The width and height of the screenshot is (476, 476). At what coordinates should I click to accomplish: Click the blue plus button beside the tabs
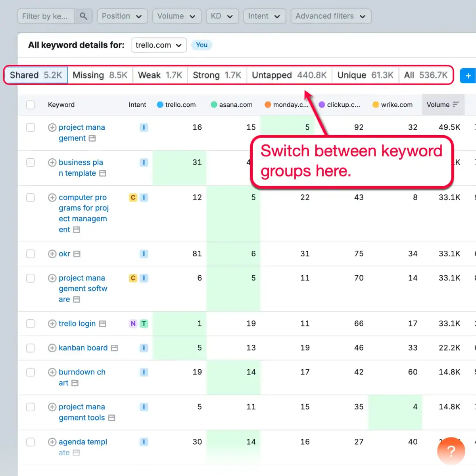click(468, 75)
